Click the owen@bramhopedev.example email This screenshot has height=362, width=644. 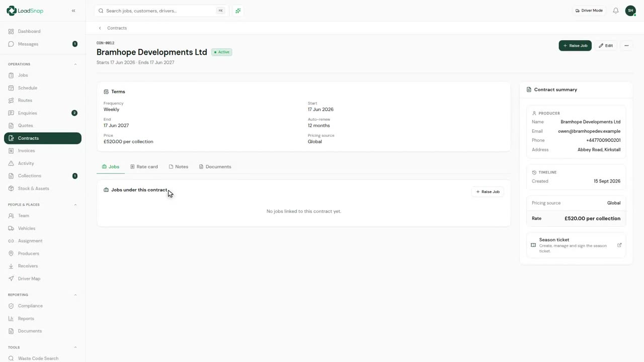[589, 131]
